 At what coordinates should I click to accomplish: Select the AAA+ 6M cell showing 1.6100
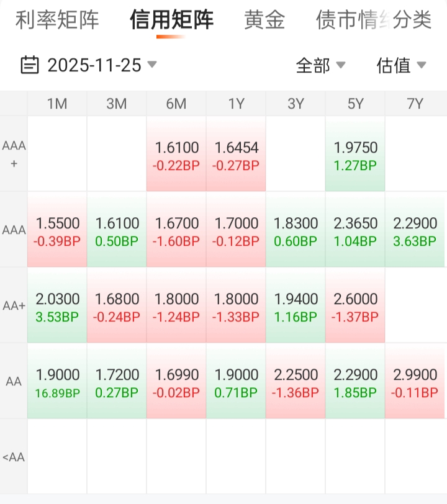177,155
